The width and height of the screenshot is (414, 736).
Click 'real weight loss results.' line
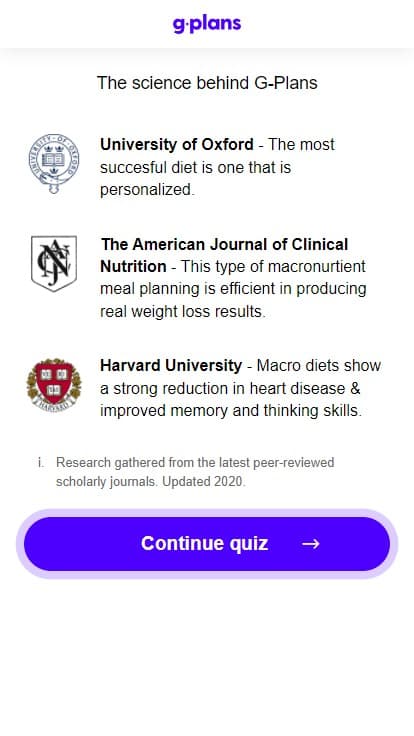point(183,311)
